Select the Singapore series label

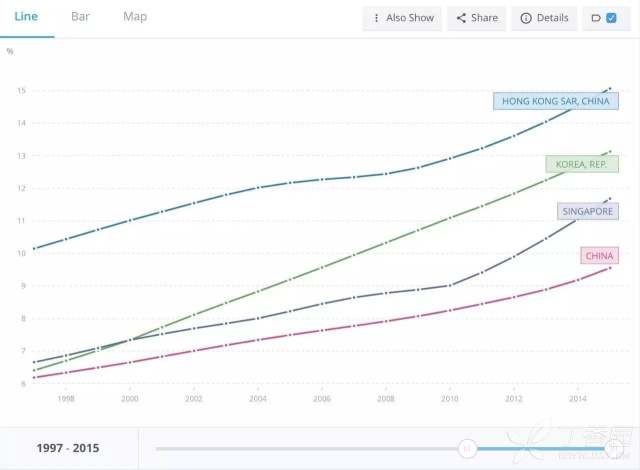coord(587,211)
